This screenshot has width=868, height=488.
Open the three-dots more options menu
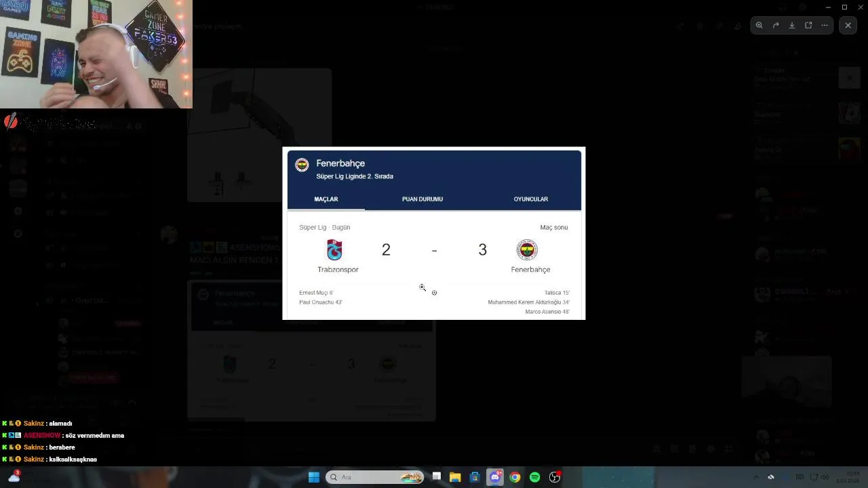[825, 25]
